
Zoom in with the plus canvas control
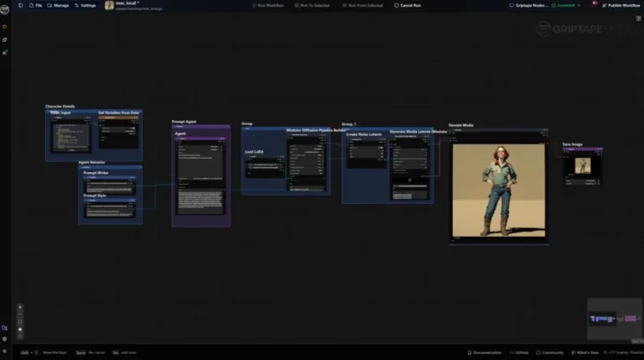[x=20, y=307]
